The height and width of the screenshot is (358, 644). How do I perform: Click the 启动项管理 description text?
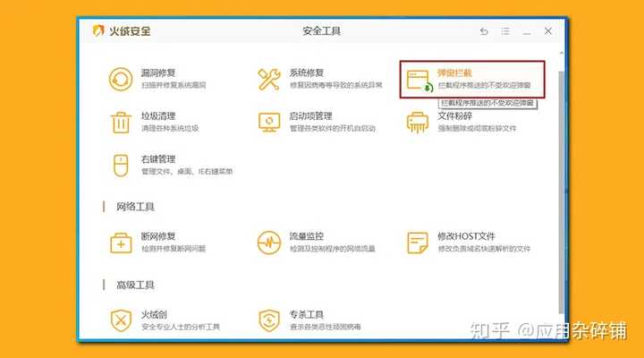(332, 128)
